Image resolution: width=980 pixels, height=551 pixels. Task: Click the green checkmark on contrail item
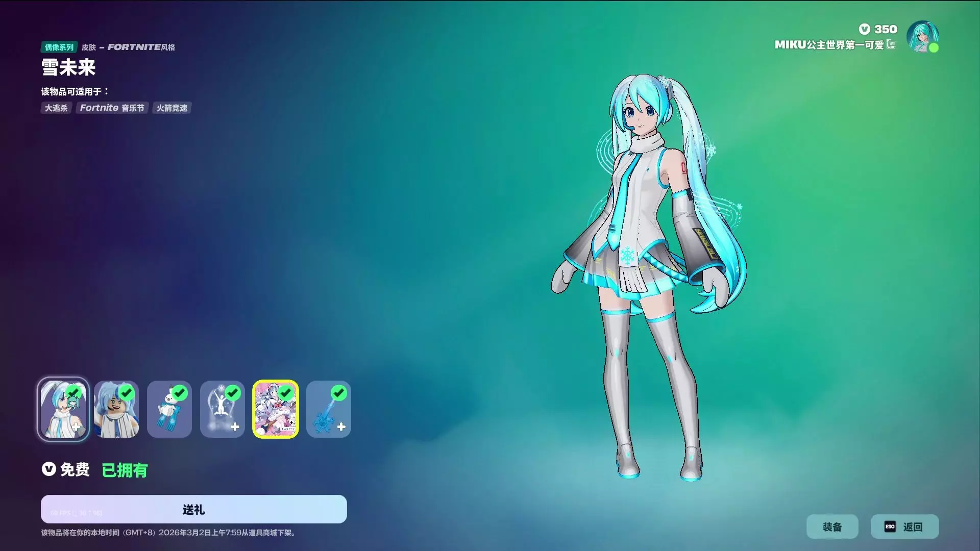pyautogui.click(x=233, y=393)
